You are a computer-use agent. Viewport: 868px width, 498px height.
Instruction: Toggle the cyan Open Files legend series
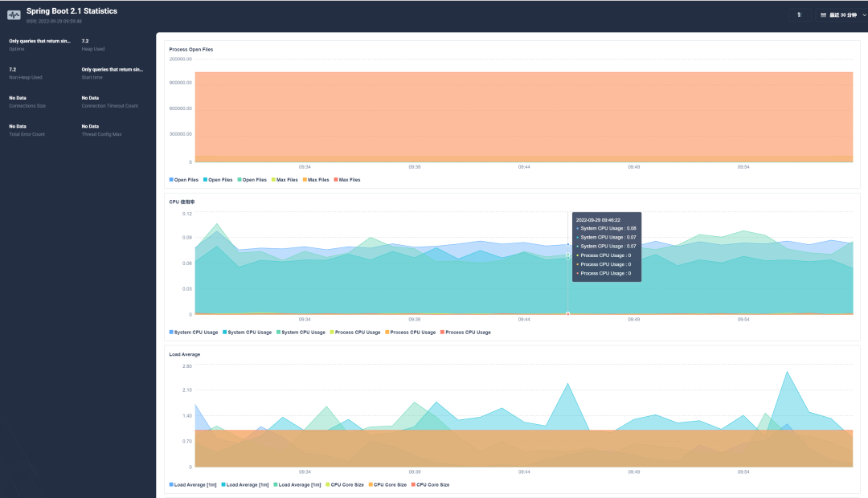pos(218,180)
